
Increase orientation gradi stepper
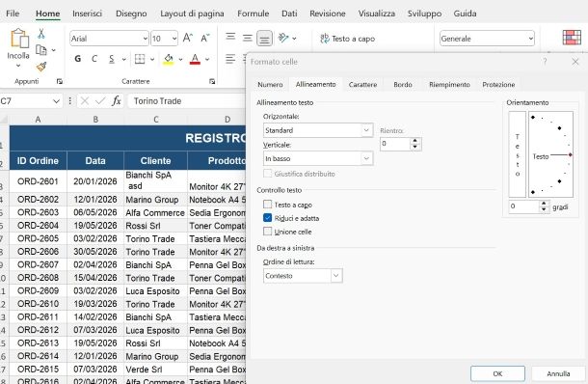pos(544,204)
